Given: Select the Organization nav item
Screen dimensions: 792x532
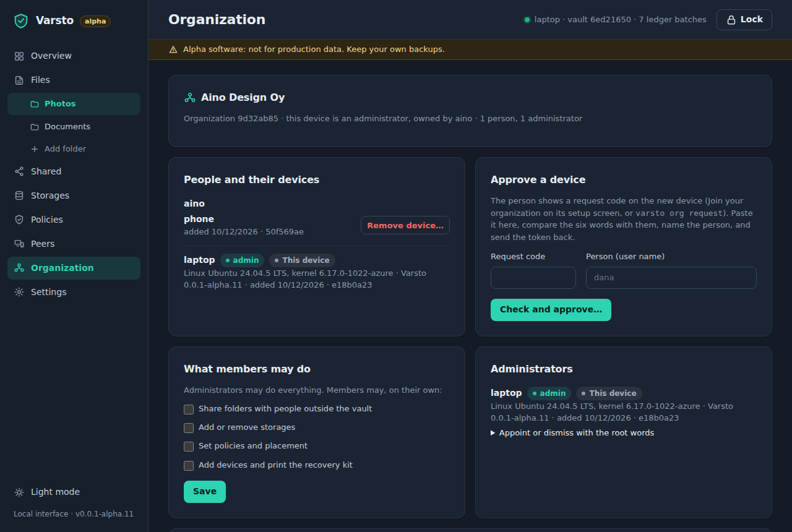Looking at the screenshot, I should click(74, 268).
